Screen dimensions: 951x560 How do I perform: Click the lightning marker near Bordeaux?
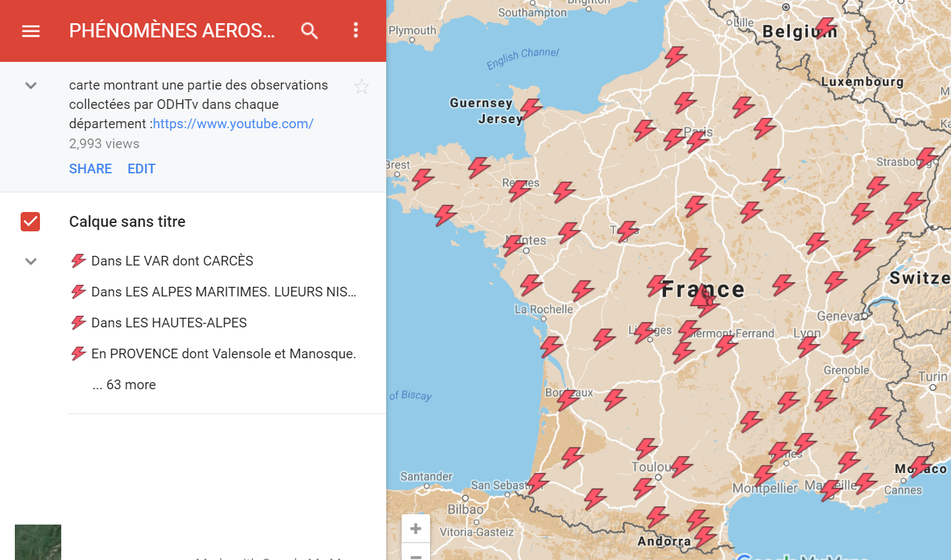click(x=568, y=400)
